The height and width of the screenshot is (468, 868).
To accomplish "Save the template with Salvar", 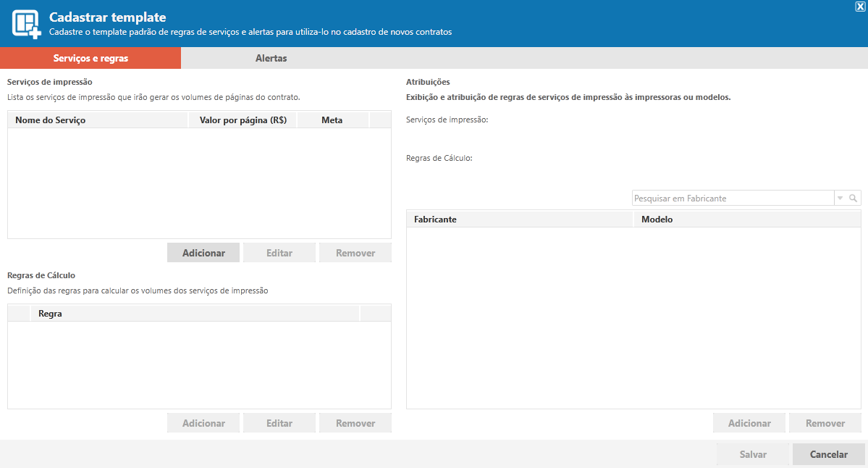I will (x=753, y=454).
